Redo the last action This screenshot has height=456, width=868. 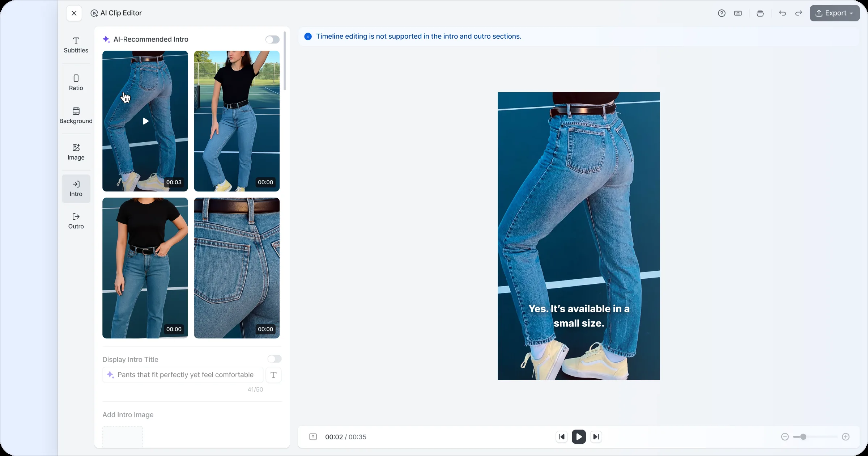coord(799,13)
